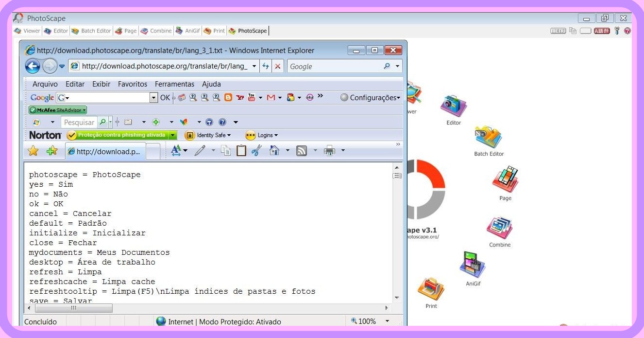The width and height of the screenshot is (644, 338).
Task: Select the http://download.p... browser tab
Action: (104, 151)
